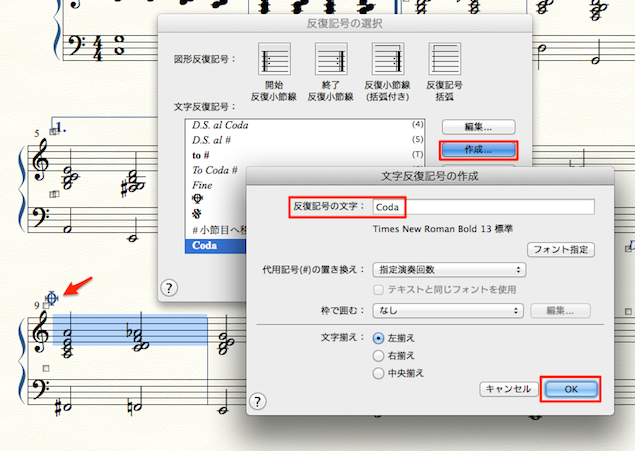Click the 編集... button beside the repeat list
The image size is (635, 451).
478,127
